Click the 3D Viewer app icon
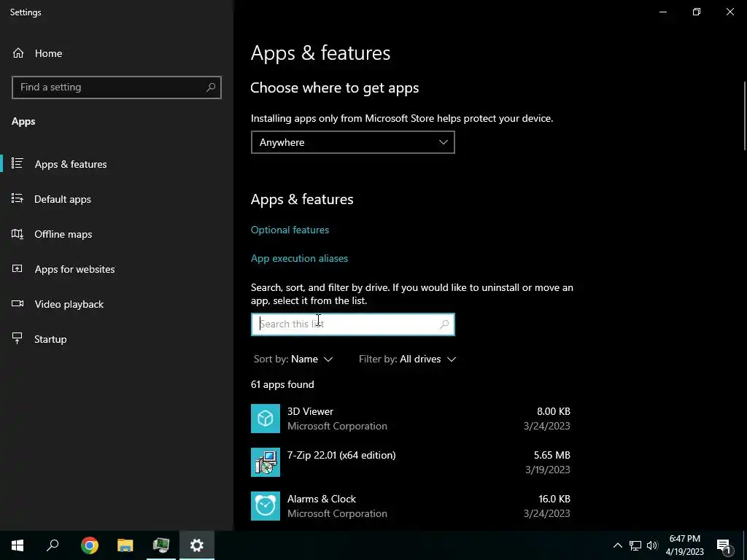Screen dimensions: 747x560 click(266, 419)
